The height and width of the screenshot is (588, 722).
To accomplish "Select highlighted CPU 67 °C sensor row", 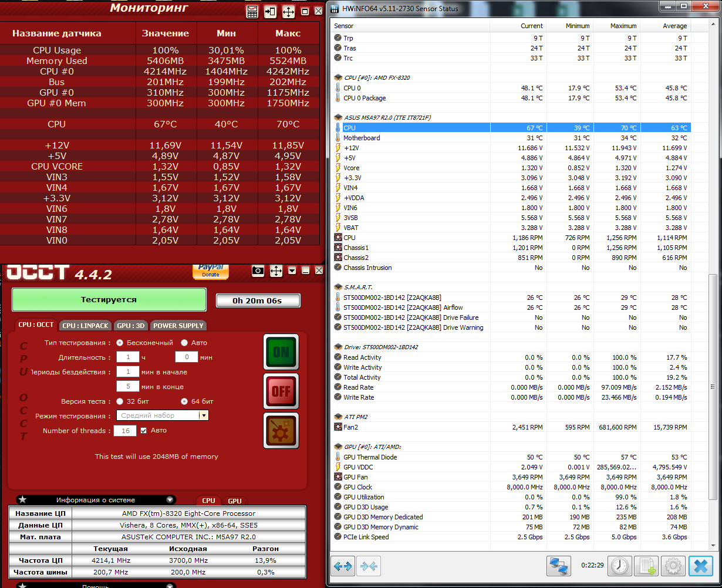I will pos(511,128).
